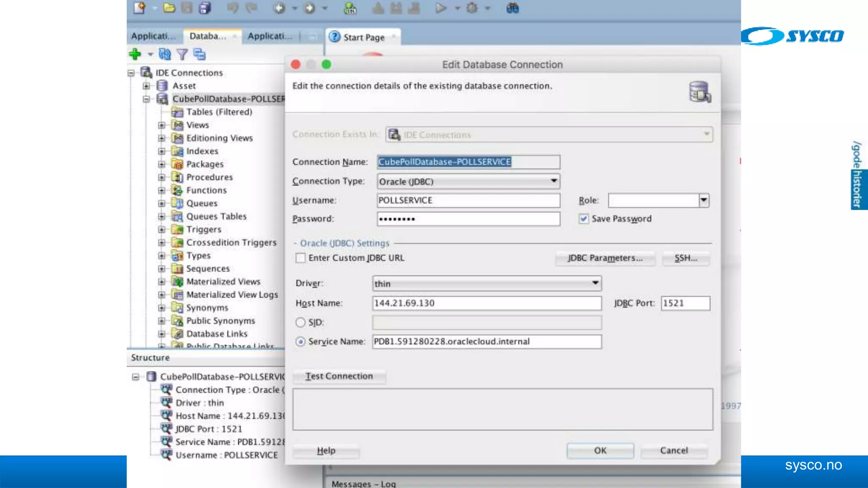Click the green plus New Connection icon

[135, 54]
